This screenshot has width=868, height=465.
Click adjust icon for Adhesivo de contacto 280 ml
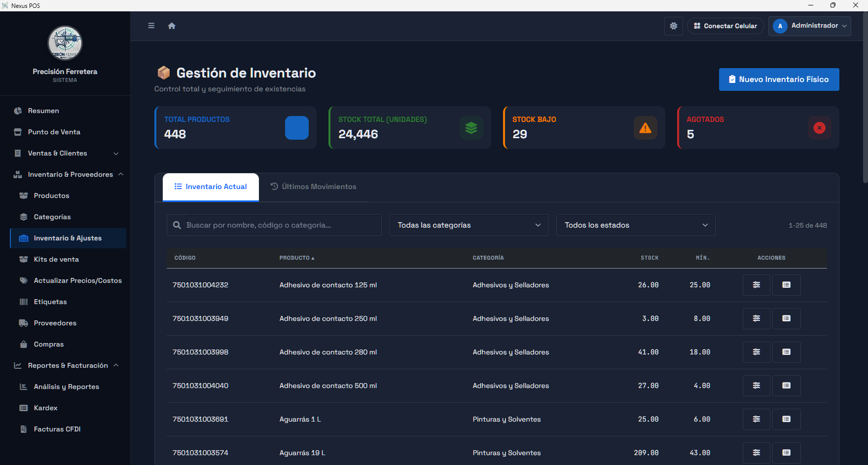pyautogui.click(x=757, y=352)
